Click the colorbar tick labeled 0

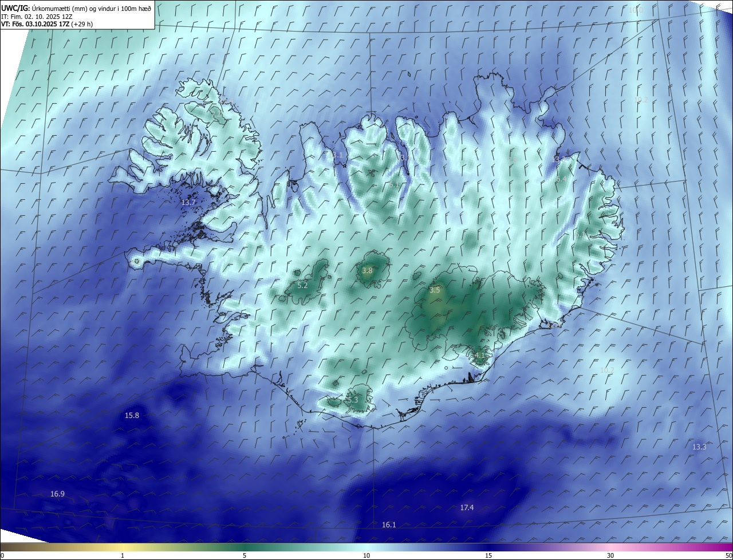click(x=2, y=555)
